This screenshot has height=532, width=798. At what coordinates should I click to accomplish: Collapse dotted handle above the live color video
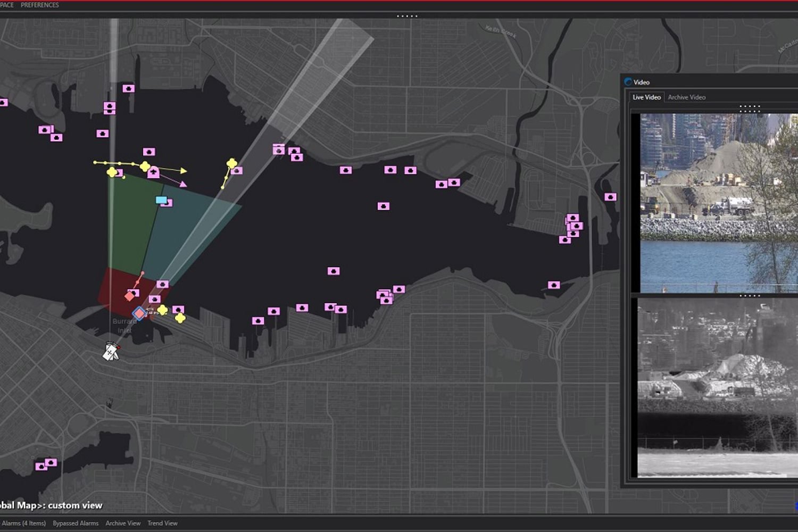750,109
